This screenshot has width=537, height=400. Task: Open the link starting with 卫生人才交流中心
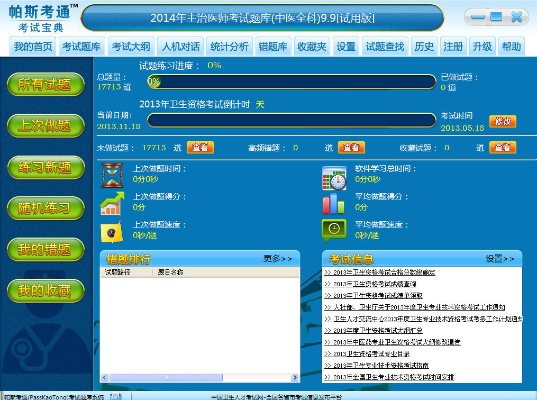click(423, 319)
